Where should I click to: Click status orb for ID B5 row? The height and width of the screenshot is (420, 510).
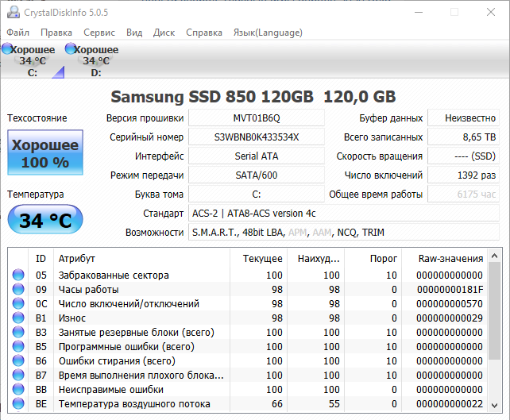click(18, 346)
